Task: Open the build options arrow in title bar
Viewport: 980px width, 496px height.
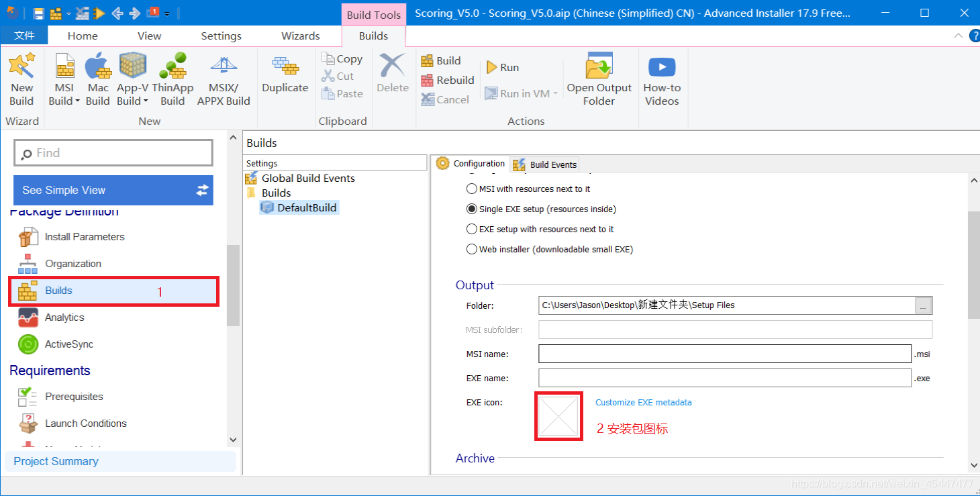Action: coord(68,13)
